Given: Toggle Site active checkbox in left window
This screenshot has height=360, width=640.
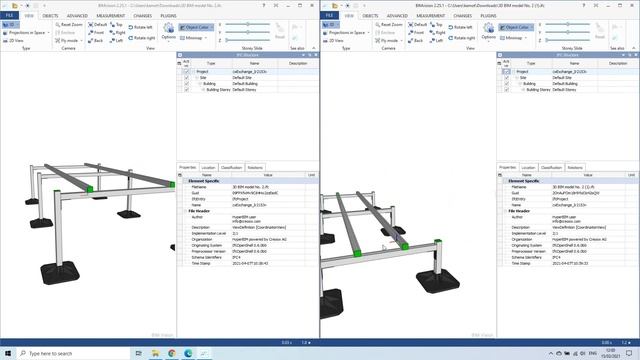Looking at the screenshot, I should [x=187, y=78].
